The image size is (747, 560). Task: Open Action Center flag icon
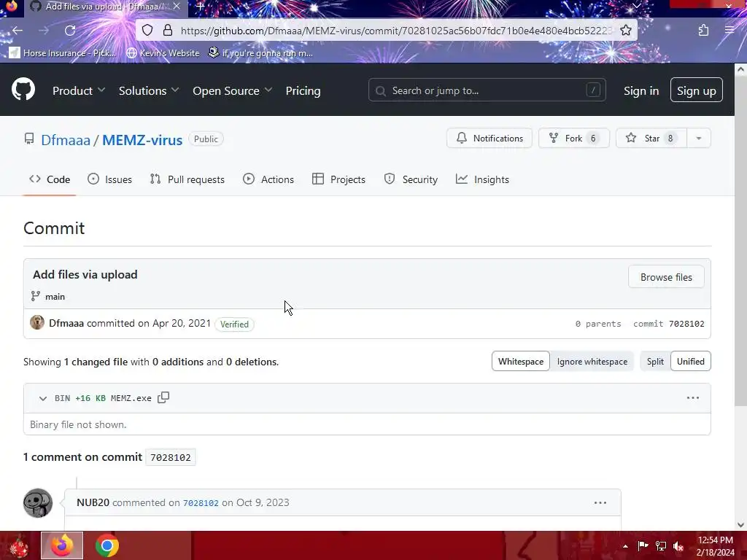pos(643,545)
